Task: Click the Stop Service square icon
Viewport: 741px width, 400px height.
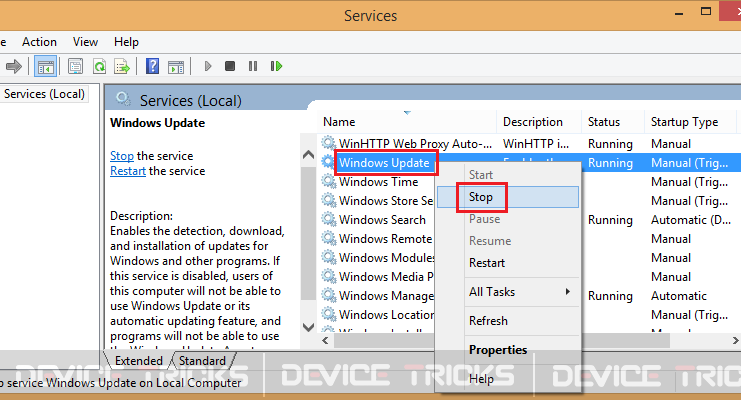Action: tap(230, 66)
